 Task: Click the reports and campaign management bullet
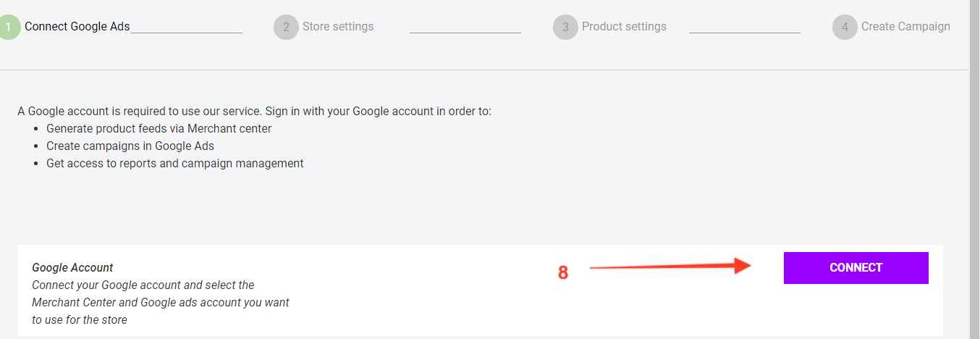click(x=174, y=164)
